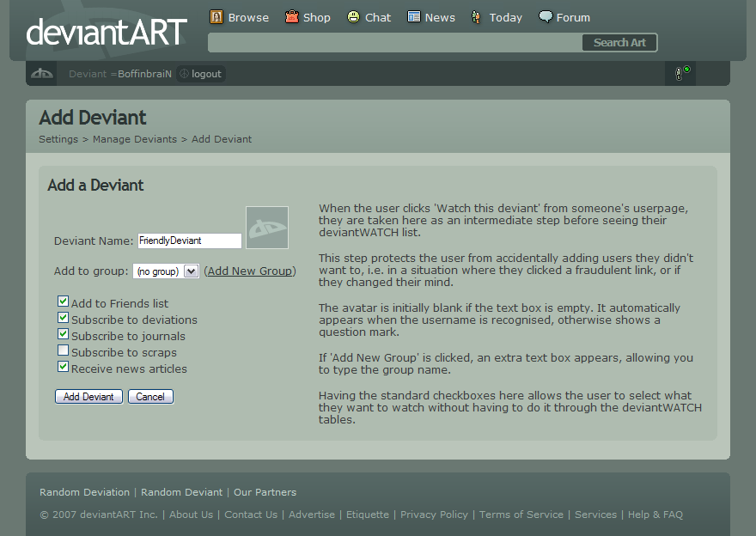Image resolution: width=756 pixels, height=536 pixels.
Task: Open Our Partners footer link
Action: [x=265, y=492]
